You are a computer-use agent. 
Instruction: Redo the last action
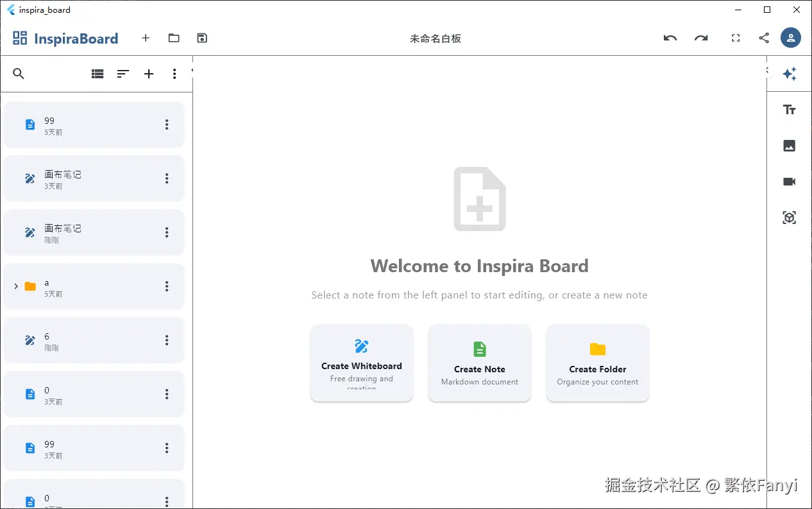coord(701,38)
